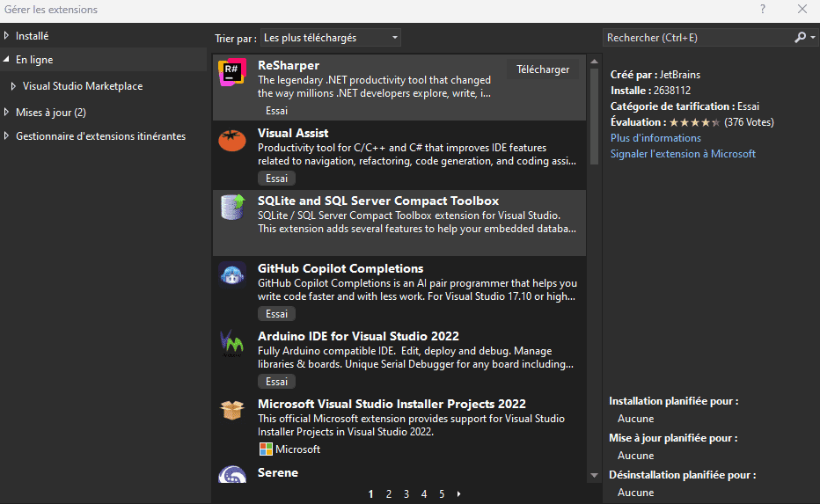The image size is (820, 504).
Task: Click the GitHub Copilot Completions icon
Action: (232, 275)
